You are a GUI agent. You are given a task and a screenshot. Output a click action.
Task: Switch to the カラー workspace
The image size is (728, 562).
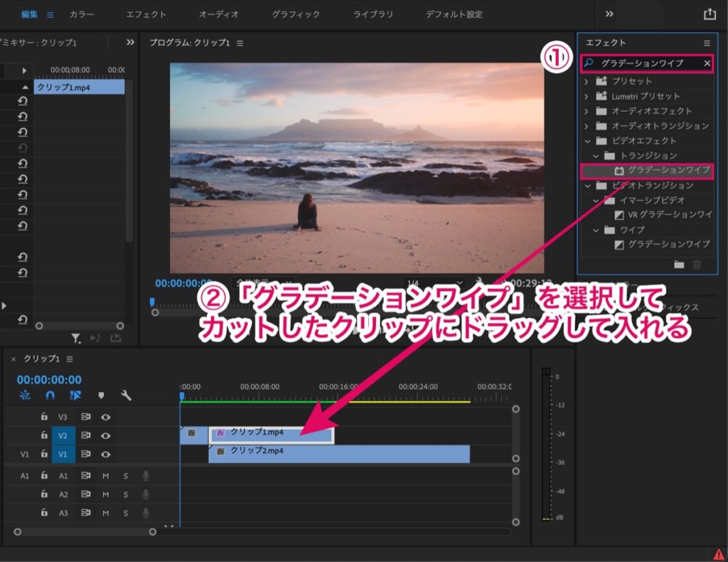[82, 14]
